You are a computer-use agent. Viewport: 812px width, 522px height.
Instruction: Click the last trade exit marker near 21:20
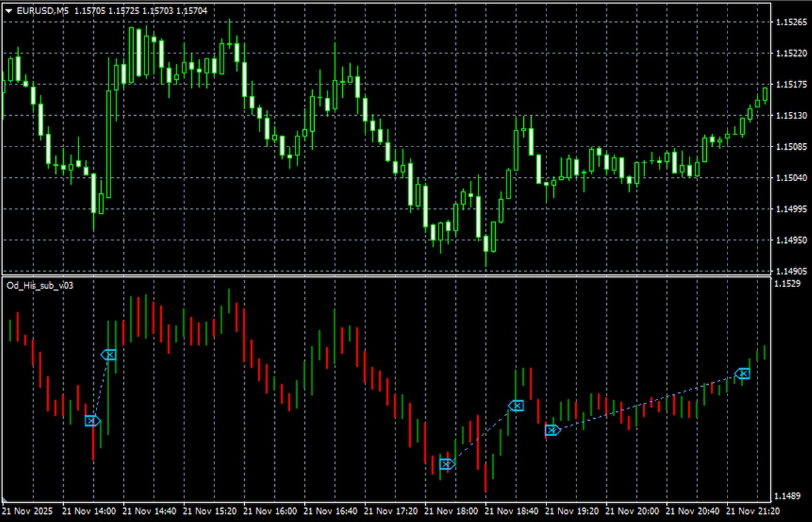(742, 374)
